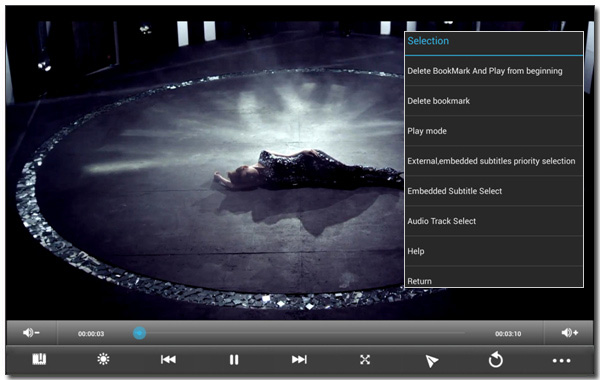The image size is (600, 380).
Task: Choose Delete bookmark option
Action: [494, 101]
